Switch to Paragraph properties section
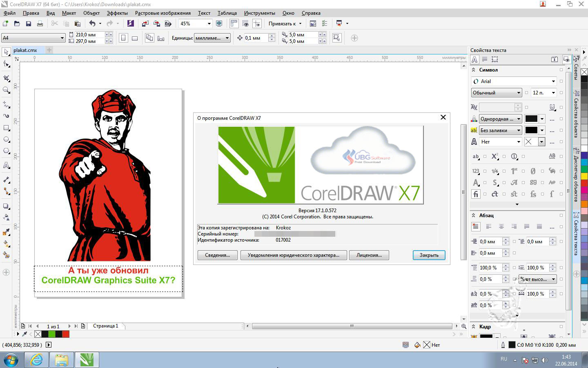The height and width of the screenshot is (368, 588). tap(485, 59)
